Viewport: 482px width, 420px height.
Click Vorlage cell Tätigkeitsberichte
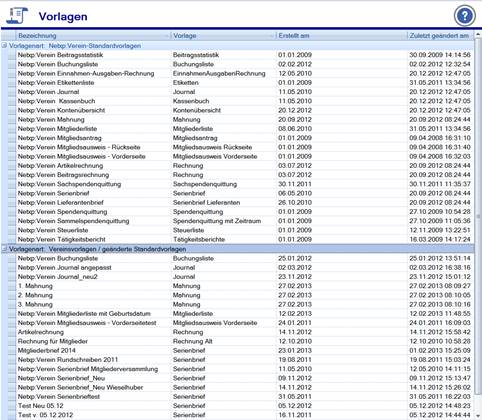pos(199,239)
